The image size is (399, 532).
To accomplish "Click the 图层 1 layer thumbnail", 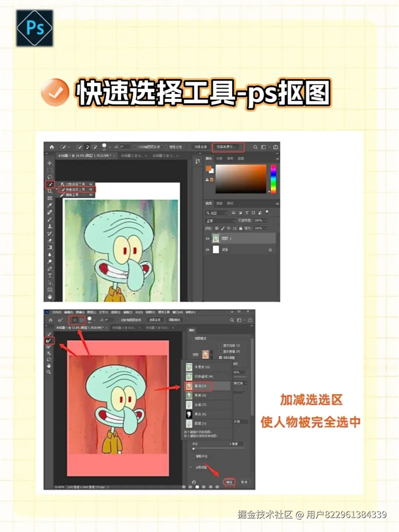I will tap(216, 238).
